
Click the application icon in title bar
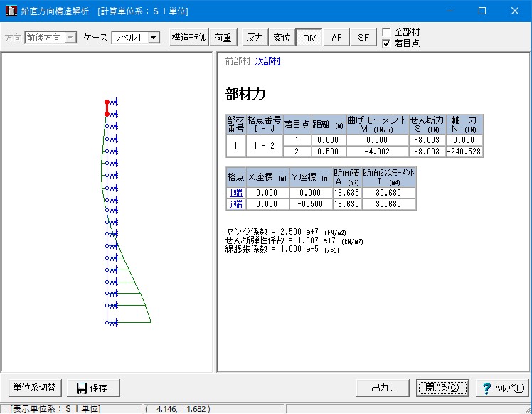click(11, 11)
